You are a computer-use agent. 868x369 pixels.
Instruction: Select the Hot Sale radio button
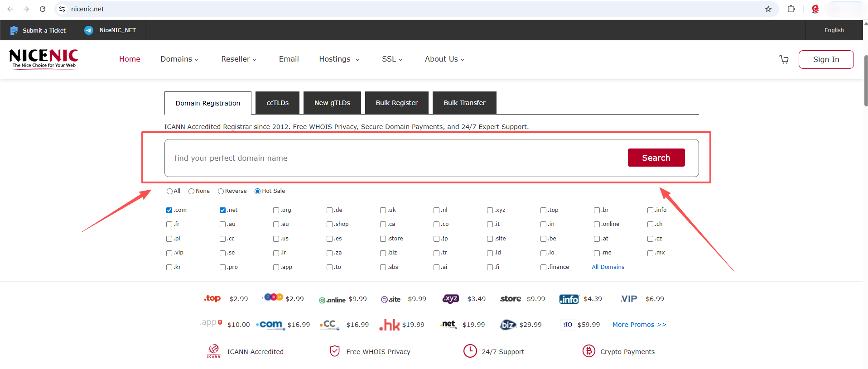(x=257, y=191)
